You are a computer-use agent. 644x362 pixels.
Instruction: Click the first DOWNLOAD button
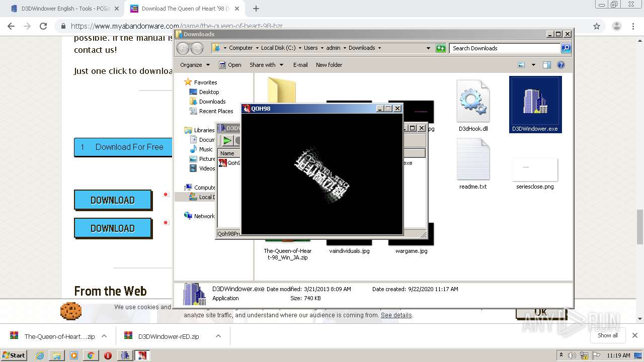coord(113,200)
